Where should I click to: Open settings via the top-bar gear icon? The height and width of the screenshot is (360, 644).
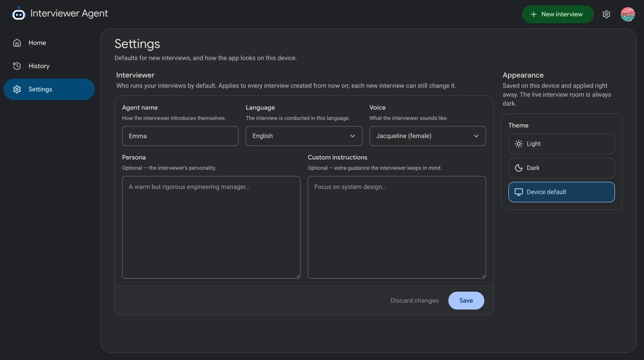(x=606, y=14)
